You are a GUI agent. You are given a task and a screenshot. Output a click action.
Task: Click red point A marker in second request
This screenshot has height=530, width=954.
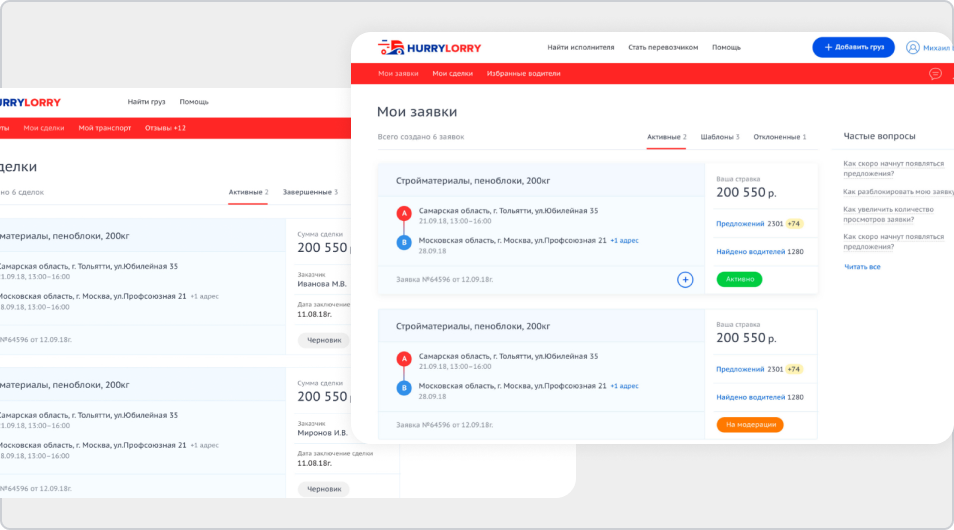coord(404,358)
